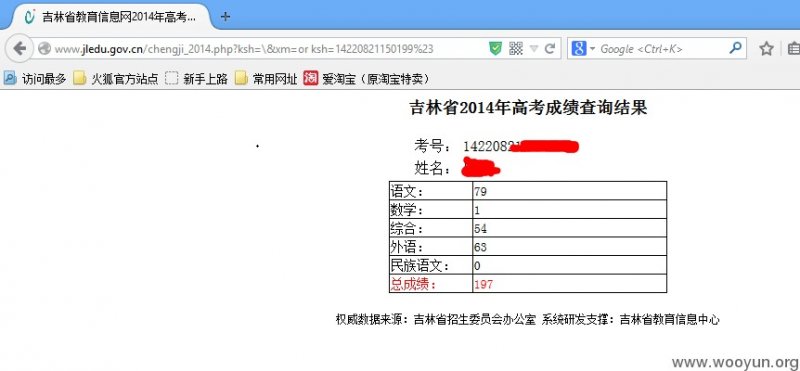Select the 吉林省教育信息网2014年高考 tab

pos(111,16)
